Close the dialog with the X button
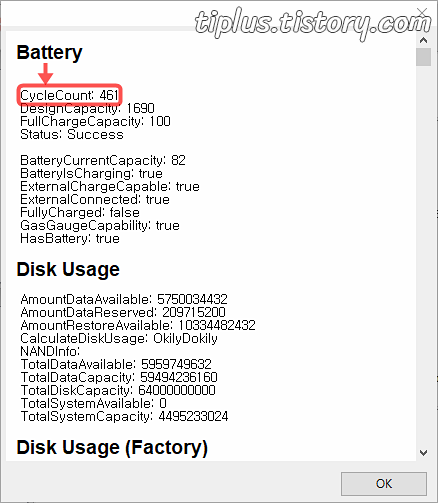The width and height of the screenshot is (438, 503). point(422,13)
